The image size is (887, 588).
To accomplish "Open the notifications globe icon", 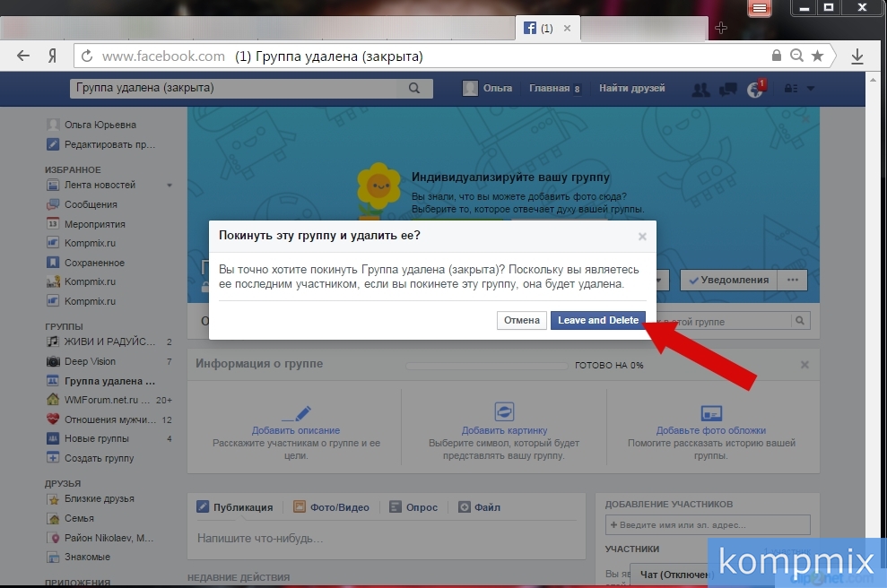I will pyautogui.click(x=755, y=90).
